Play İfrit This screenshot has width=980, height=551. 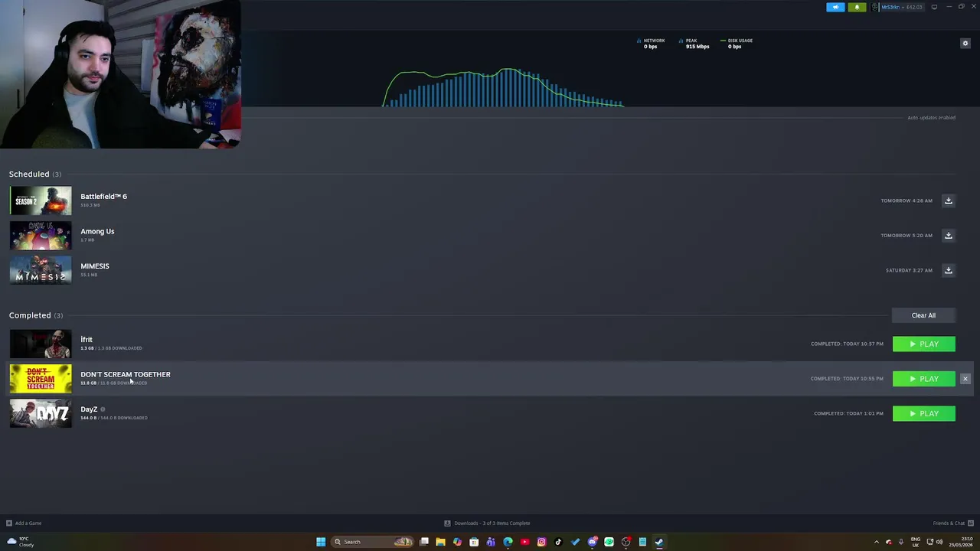coord(923,344)
